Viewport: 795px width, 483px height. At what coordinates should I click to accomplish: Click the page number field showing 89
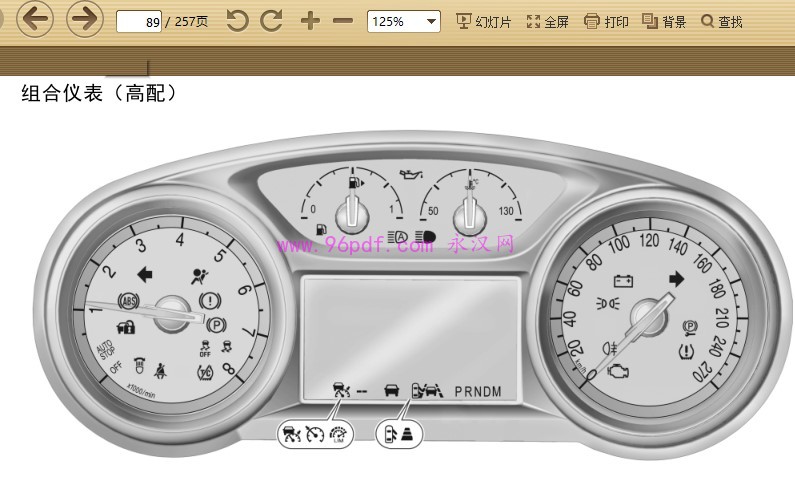coord(139,22)
